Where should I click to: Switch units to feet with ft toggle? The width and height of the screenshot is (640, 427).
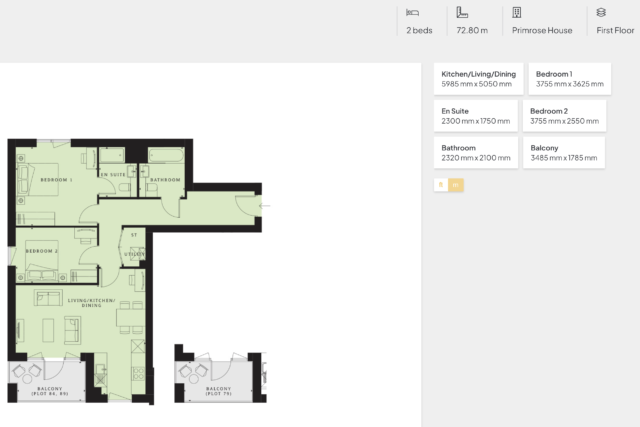[x=441, y=185]
